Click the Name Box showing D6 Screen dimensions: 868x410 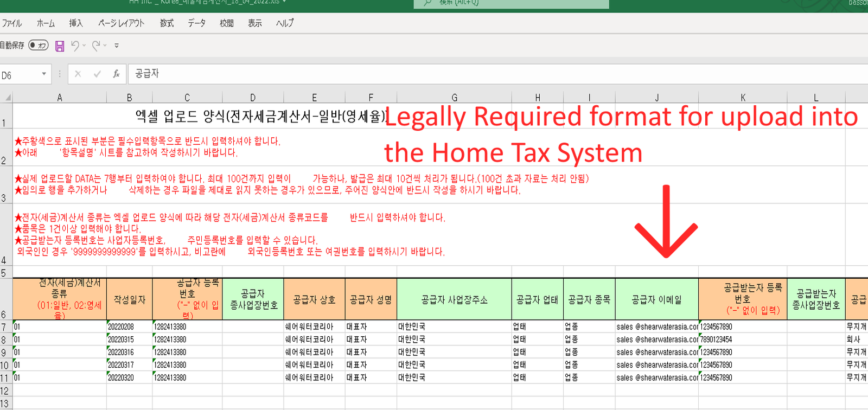coord(19,75)
